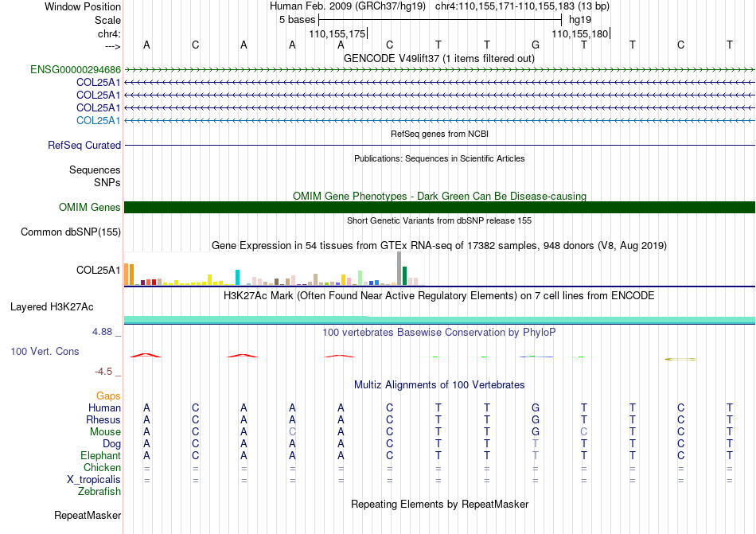Click the Window Position label

pos(83,6)
